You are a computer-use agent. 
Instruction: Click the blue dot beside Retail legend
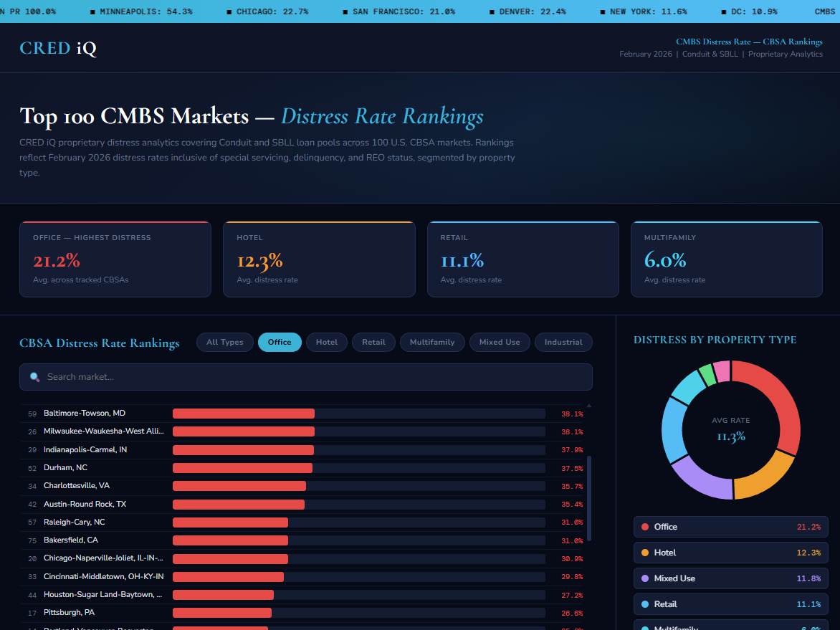click(x=645, y=604)
